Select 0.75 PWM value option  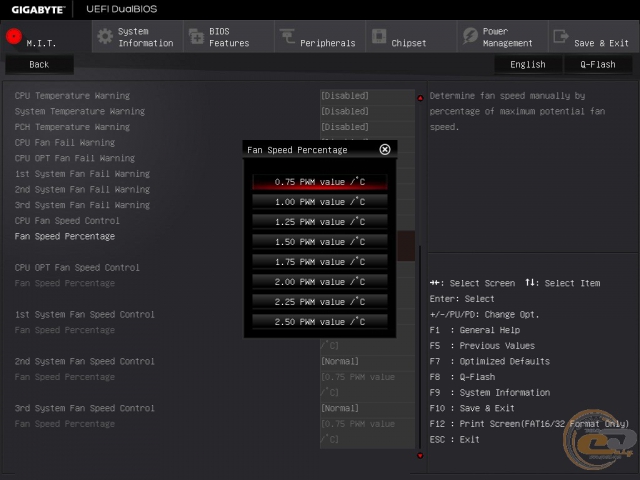[x=320, y=182]
